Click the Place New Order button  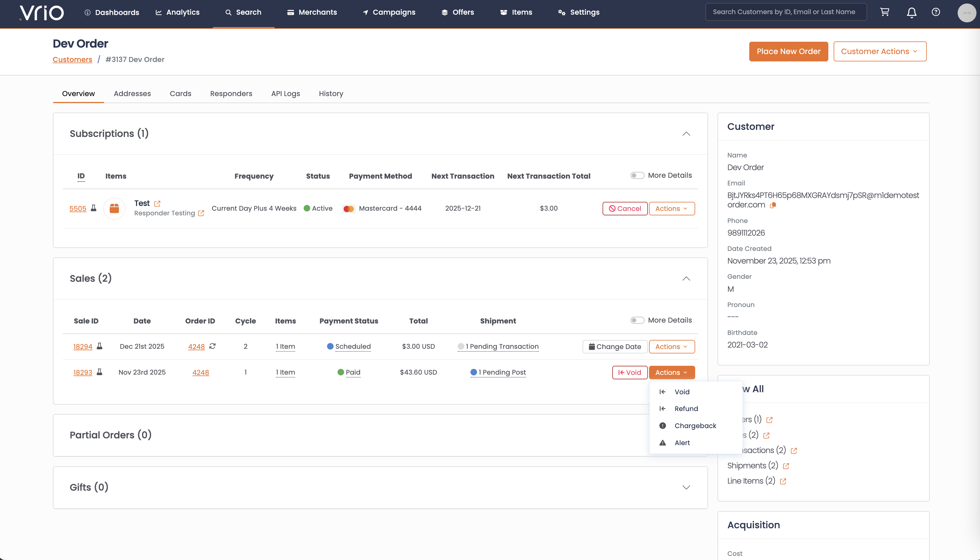click(788, 51)
